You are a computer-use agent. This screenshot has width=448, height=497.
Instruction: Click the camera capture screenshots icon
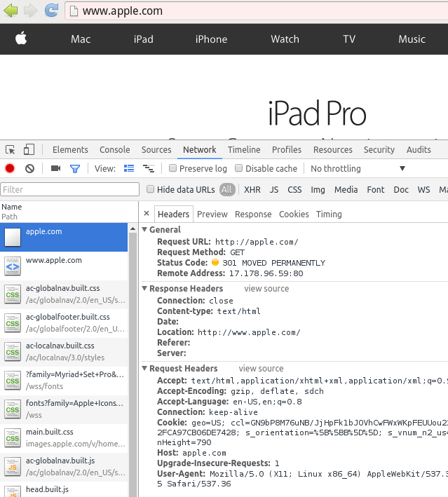click(55, 168)
